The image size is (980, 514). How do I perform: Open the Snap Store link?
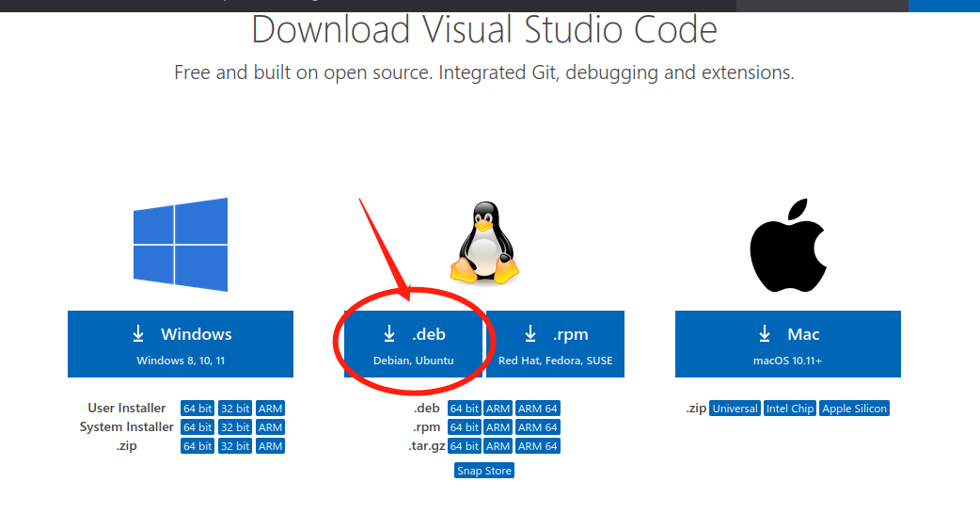click(x=484, y=471)
